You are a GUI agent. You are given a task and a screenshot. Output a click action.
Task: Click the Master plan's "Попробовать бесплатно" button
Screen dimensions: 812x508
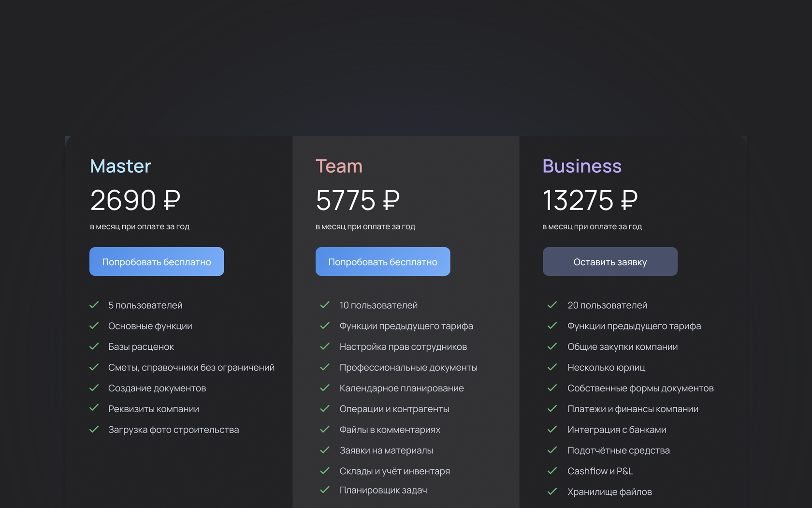pos(157,262)
